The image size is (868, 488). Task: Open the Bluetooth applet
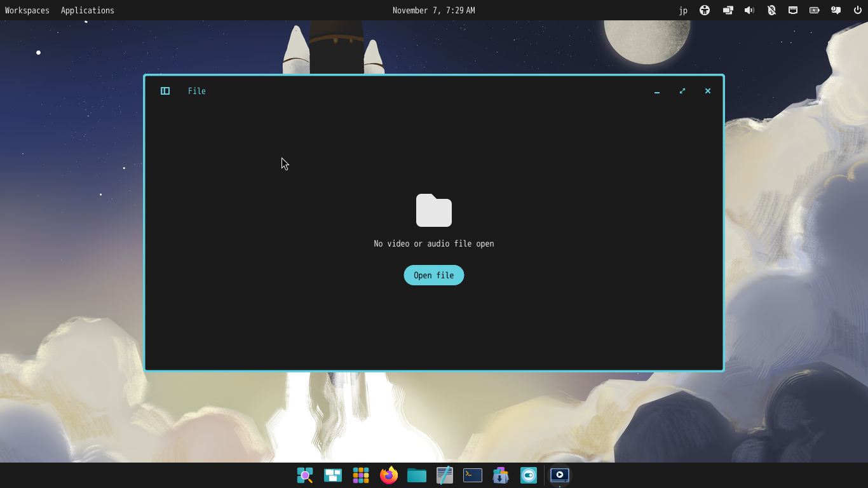point(771,10)
